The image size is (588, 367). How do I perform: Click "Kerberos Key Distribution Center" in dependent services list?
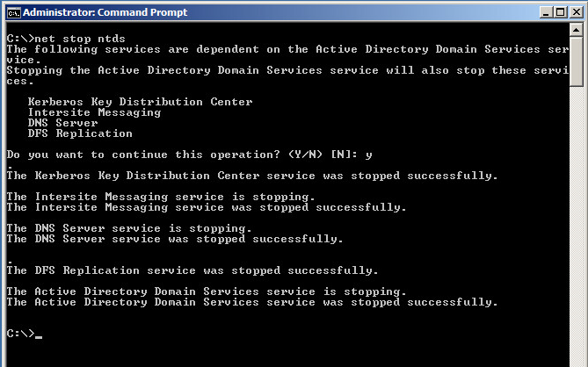141,102
